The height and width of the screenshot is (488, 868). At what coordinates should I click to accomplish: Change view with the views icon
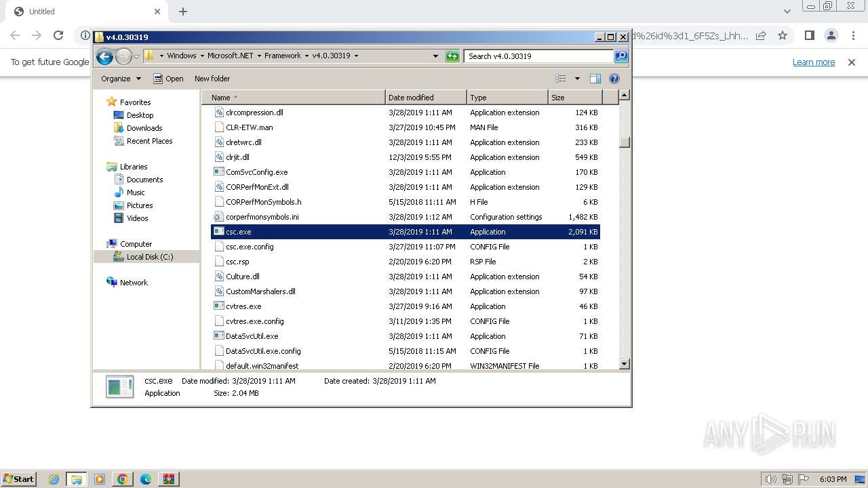(x=561, y=79)
